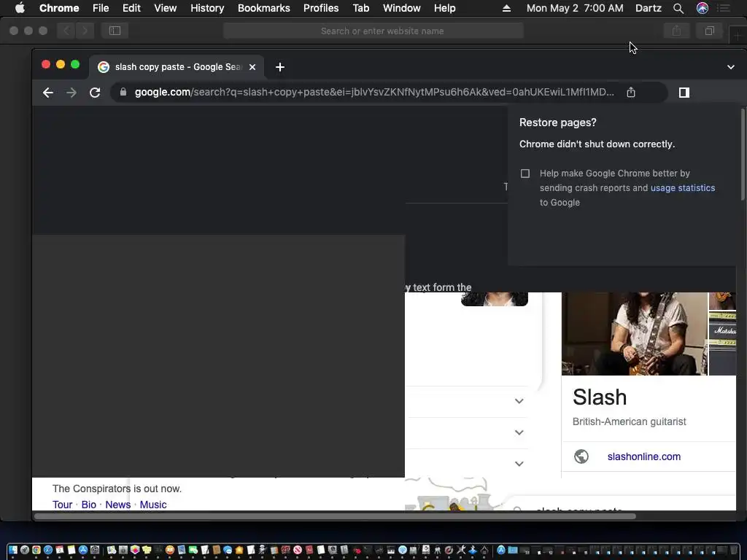Image resolution: width=747 pixels, height=560 pixels.
Task: Click the date and time in the menu bar
Action: tap(575, 8)
